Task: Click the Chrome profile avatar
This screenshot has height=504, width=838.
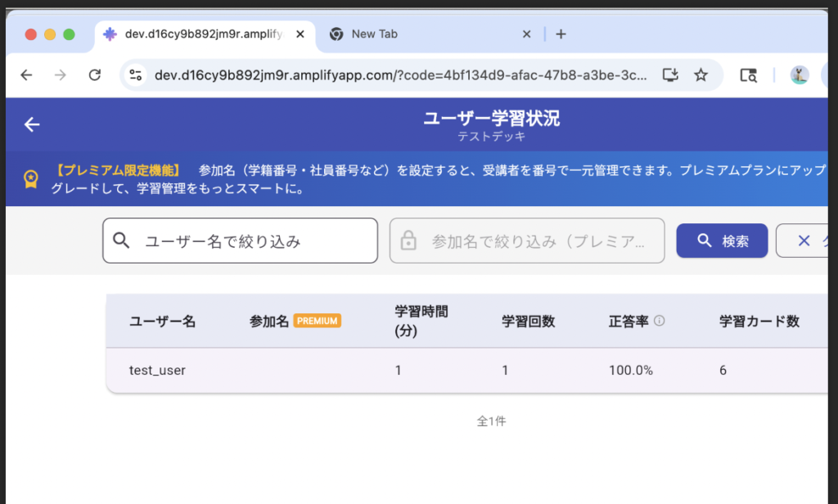Action: (x=799, y=75)
